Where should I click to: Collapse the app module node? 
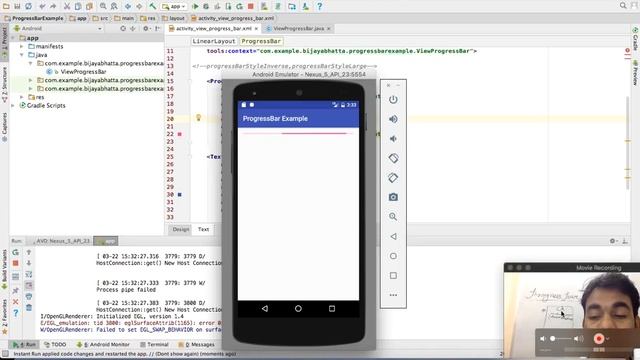[13, 38]
